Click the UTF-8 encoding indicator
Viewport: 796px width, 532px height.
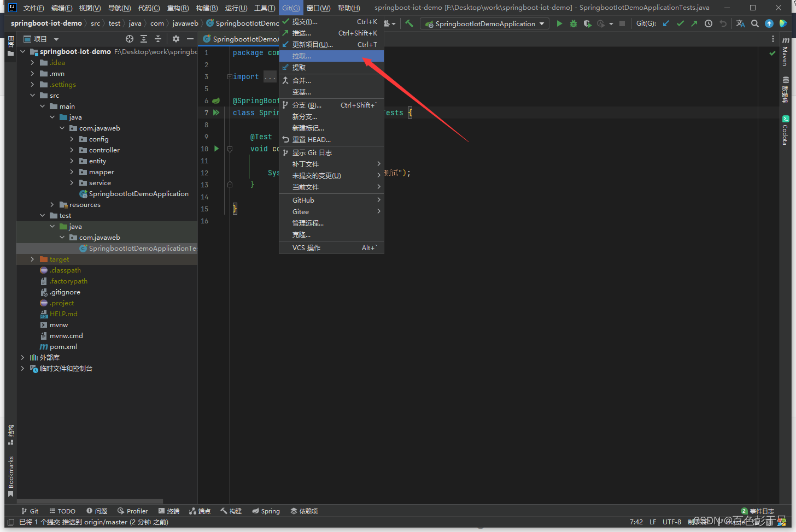point(672,522)
